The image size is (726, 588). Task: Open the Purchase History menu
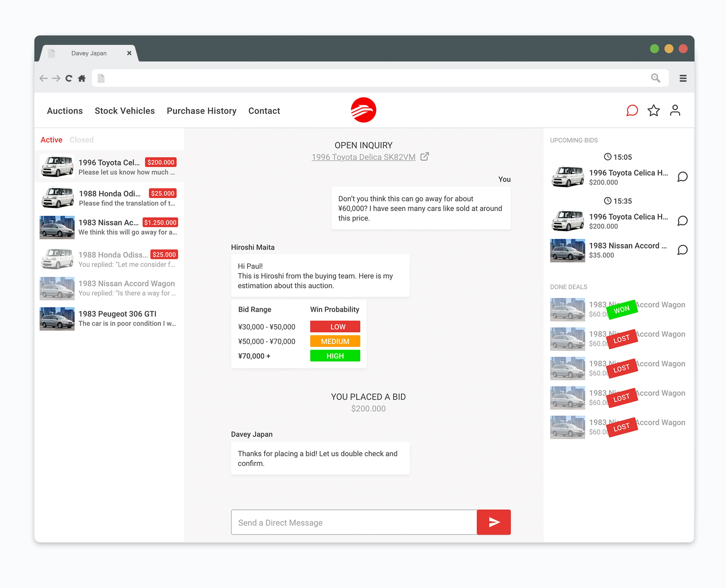201,111
